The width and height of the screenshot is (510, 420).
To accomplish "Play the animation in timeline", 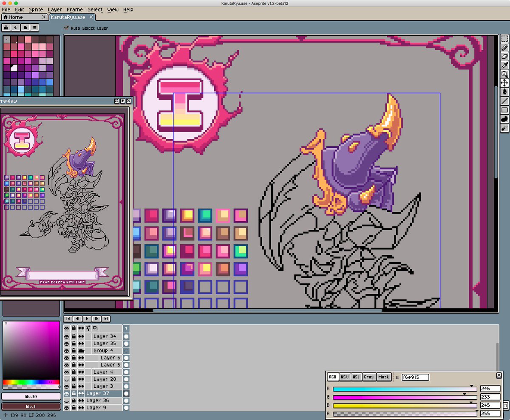I will (x=87, y=319).
